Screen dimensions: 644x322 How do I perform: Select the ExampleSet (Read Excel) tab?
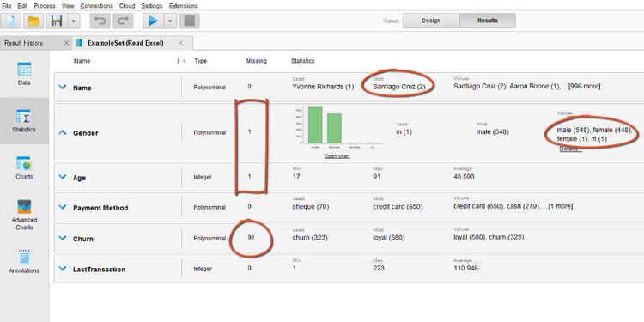[125, 43]
